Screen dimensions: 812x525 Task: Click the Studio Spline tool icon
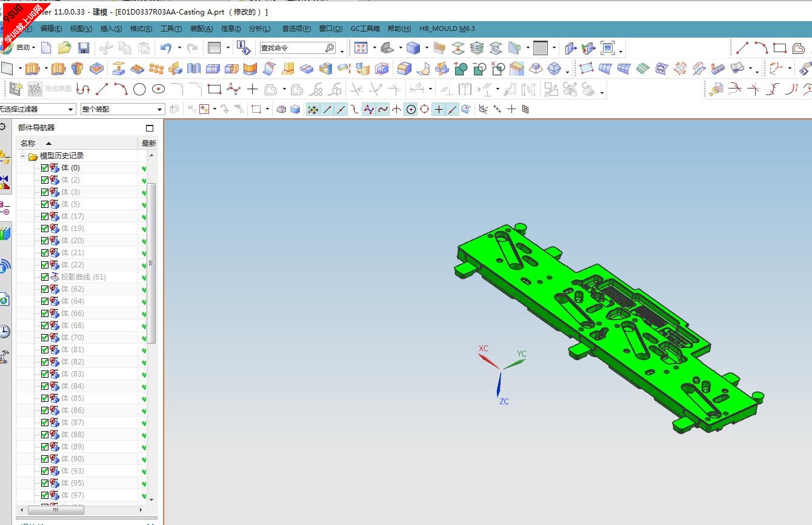[233, 90]
